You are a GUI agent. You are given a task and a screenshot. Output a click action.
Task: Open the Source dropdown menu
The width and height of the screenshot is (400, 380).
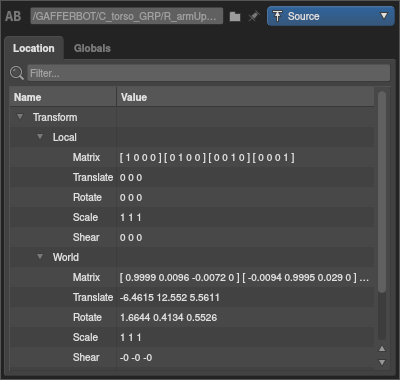click(x=331, y=16)
